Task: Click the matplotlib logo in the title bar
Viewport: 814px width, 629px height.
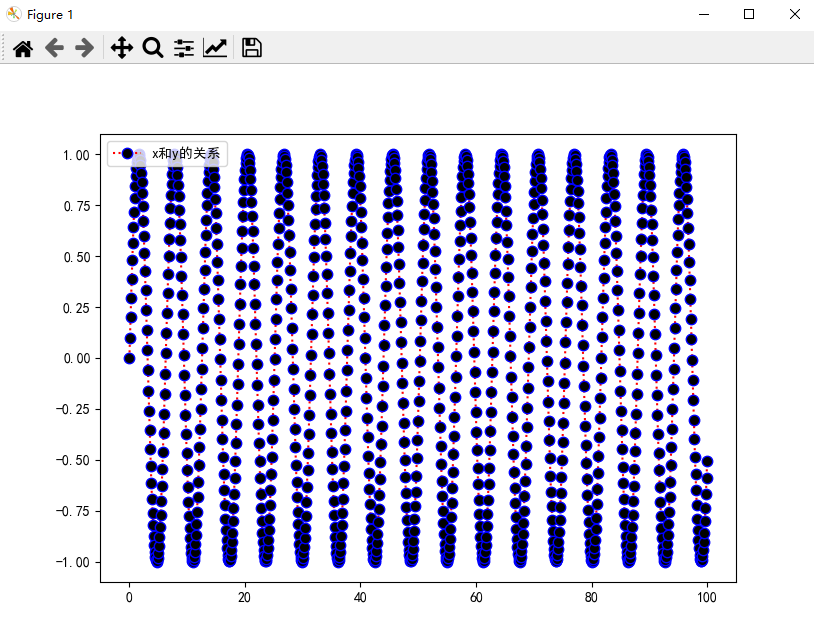Action: pos(12,14)
